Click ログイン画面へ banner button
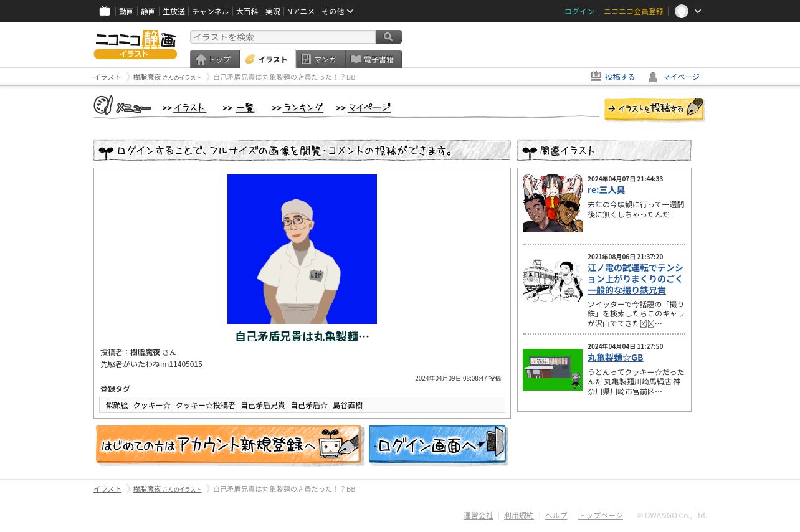This screenshot has height=532, width=800. click(x=438, y=445)
